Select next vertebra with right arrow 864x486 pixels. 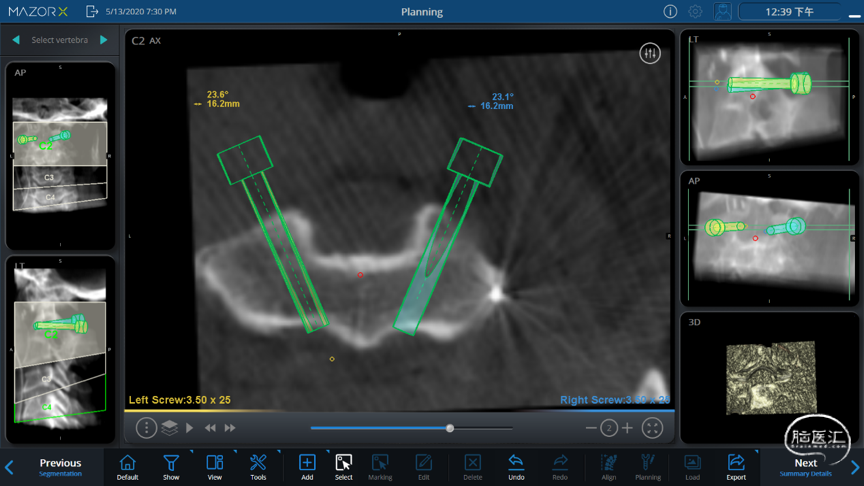tap(104, 40)
